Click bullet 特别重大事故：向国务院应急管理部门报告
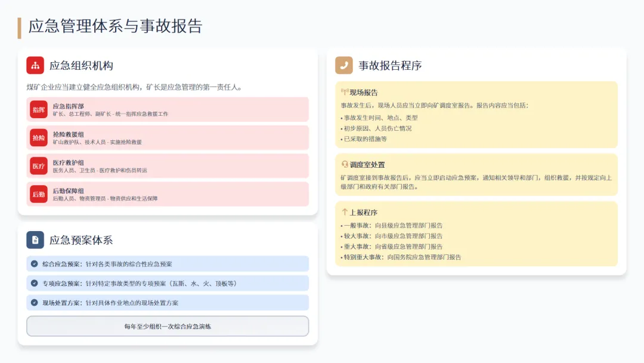Image resolution: width=644 pixels, height=363 pixels. (401, 257)
